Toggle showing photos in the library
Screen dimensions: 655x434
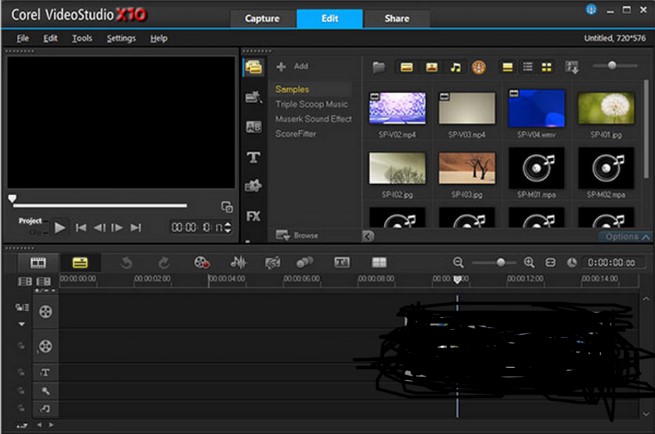(431, 67)
